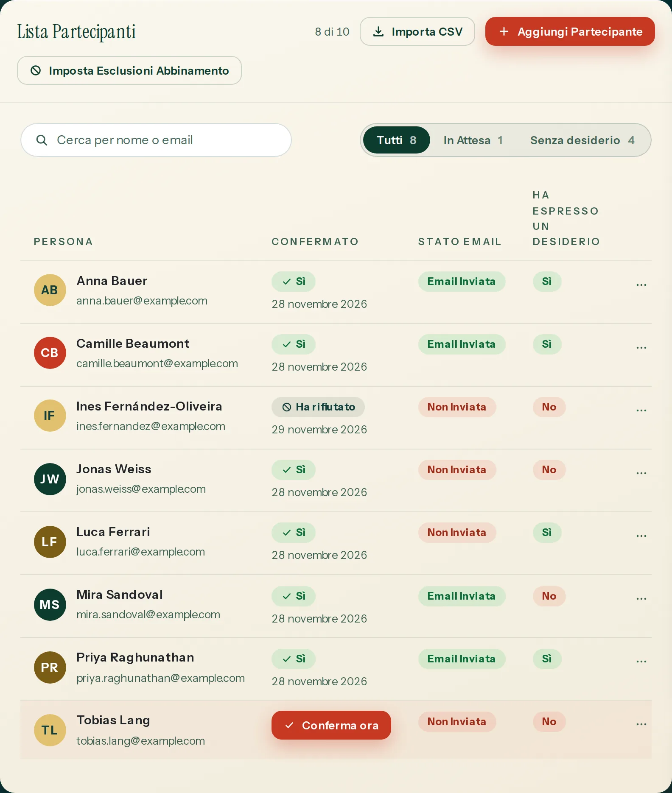Click Aggiungi Partecipante button
672x793 pixels.
click(570, 31)
